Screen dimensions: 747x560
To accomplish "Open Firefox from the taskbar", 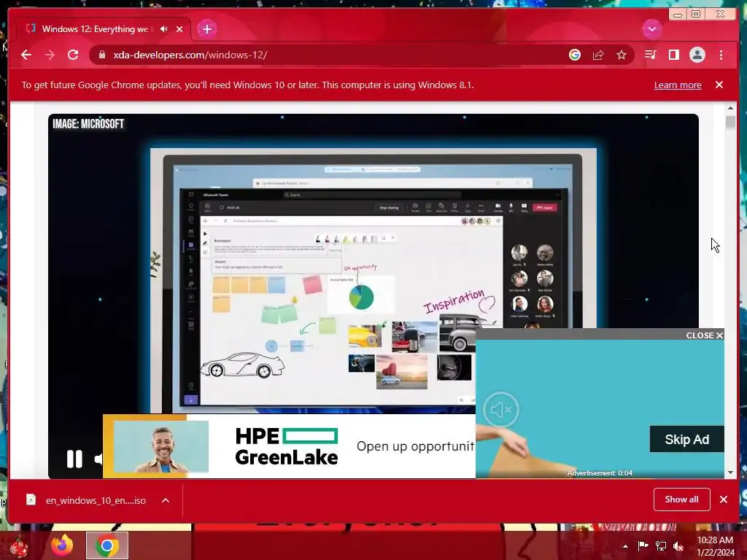I will point(62,545).
